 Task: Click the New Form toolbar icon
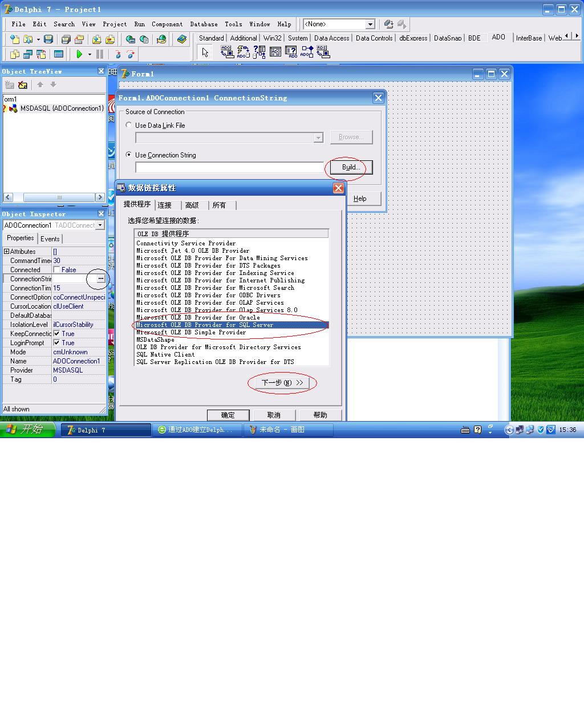coord(59,54)
